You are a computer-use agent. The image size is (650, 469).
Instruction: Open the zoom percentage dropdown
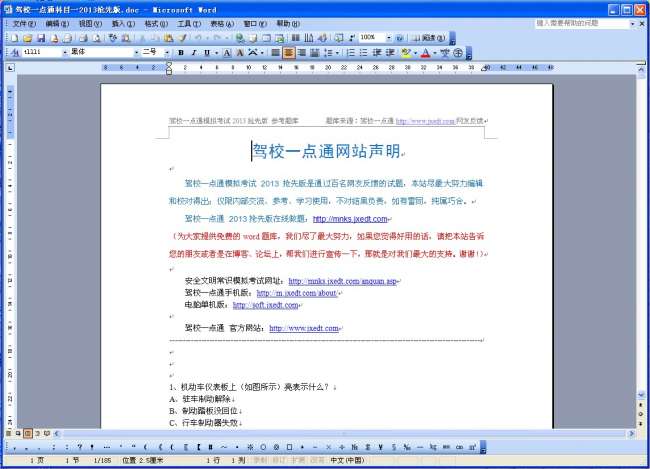coord(388,38)
